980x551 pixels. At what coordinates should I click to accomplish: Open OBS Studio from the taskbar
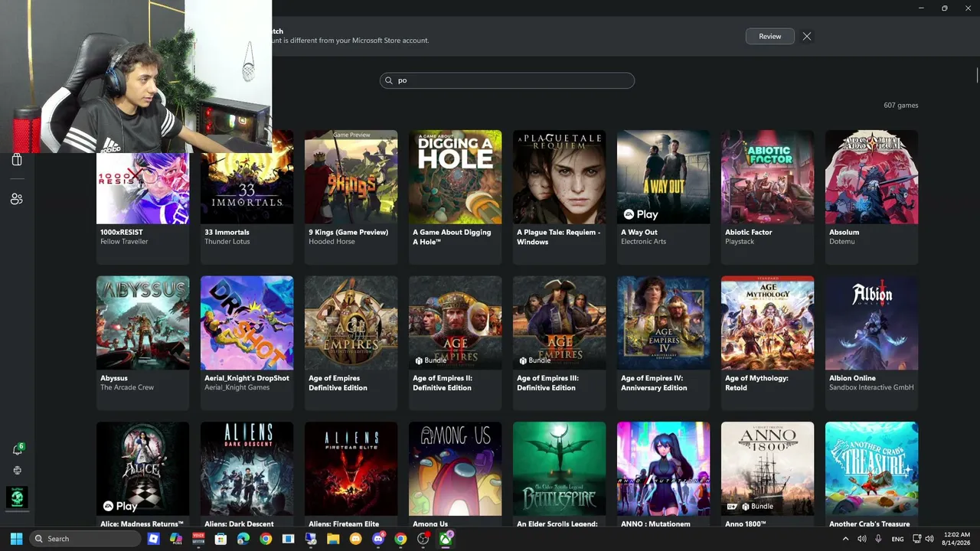(423, 539)
